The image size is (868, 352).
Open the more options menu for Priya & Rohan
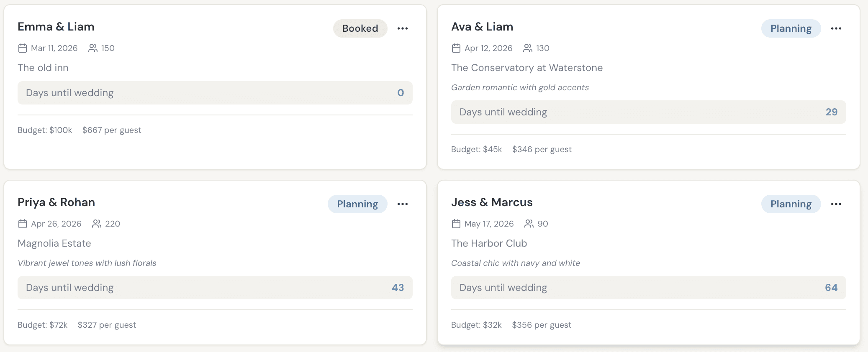coord(403,204)
